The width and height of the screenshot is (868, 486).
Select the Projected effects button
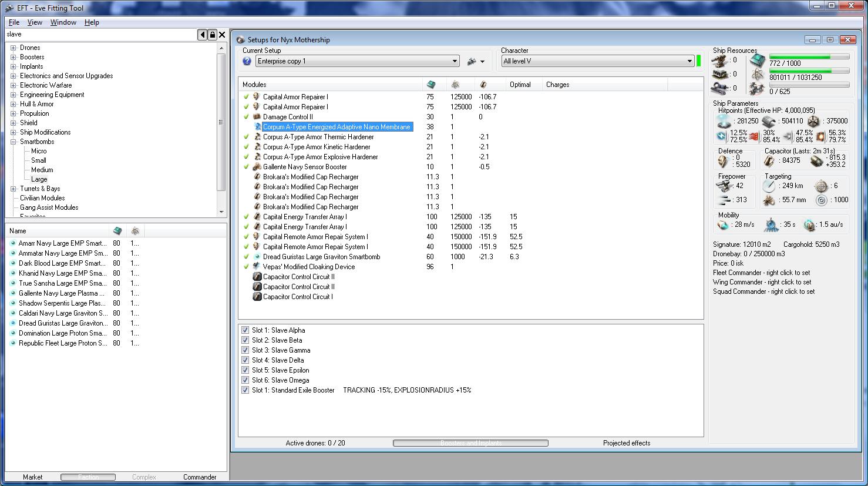tap(626, 443)
